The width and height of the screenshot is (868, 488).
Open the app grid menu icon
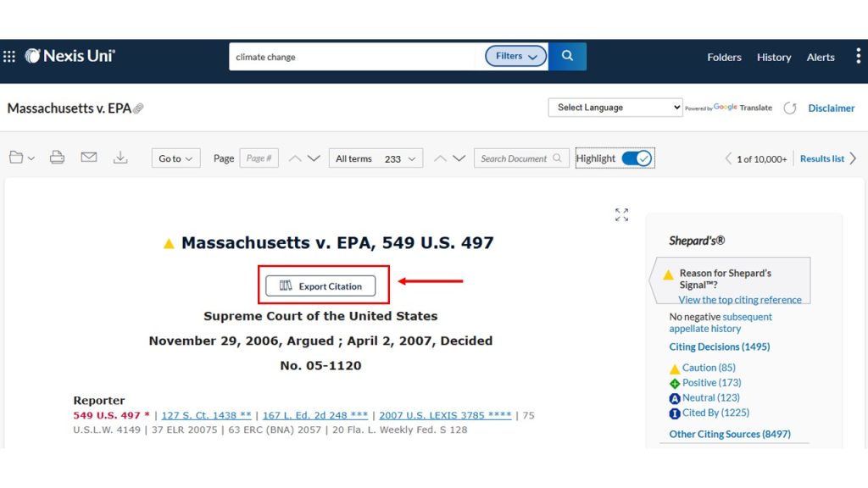tap(9, 57)
